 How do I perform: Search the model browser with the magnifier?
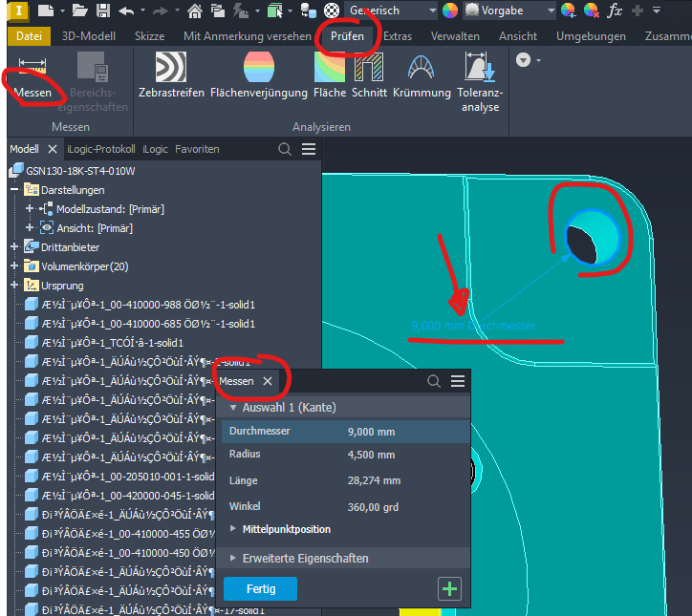tap(285, 149)
